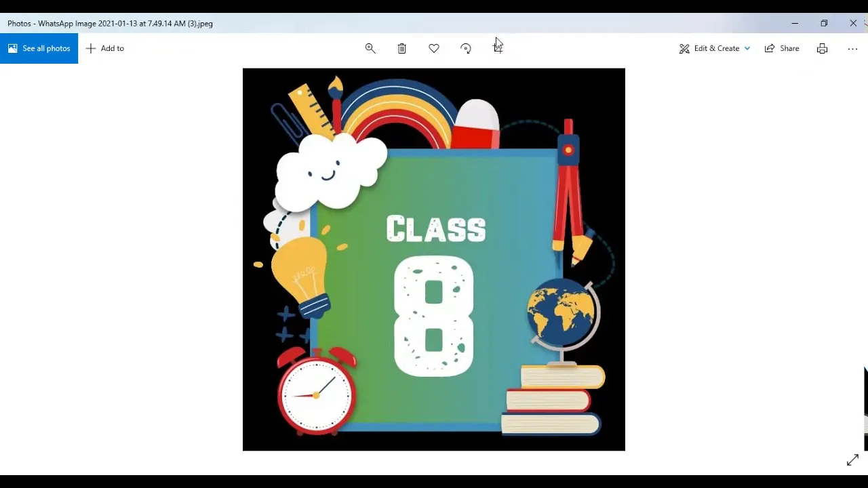Open the Add to menu

point(105,48)
